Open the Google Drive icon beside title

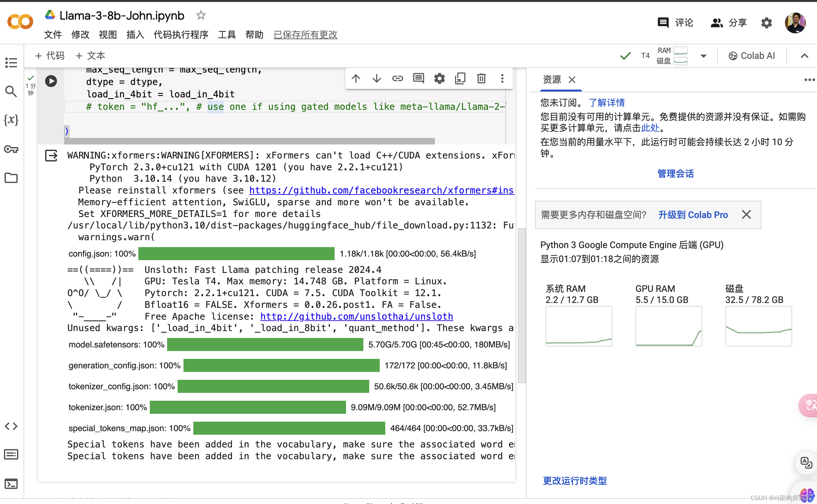click(x=50, y=15)
